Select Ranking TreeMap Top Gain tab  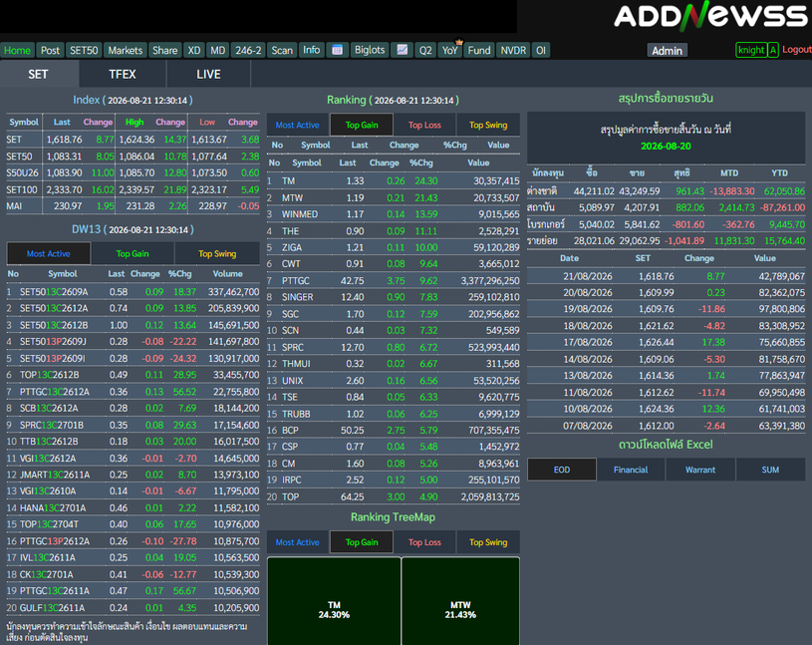(362, 542)
